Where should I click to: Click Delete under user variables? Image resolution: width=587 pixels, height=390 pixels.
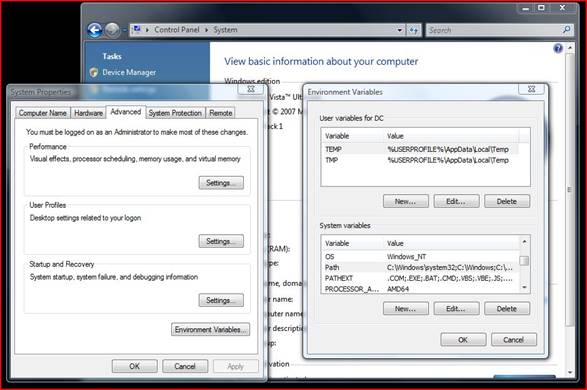[x=507, y=201]
